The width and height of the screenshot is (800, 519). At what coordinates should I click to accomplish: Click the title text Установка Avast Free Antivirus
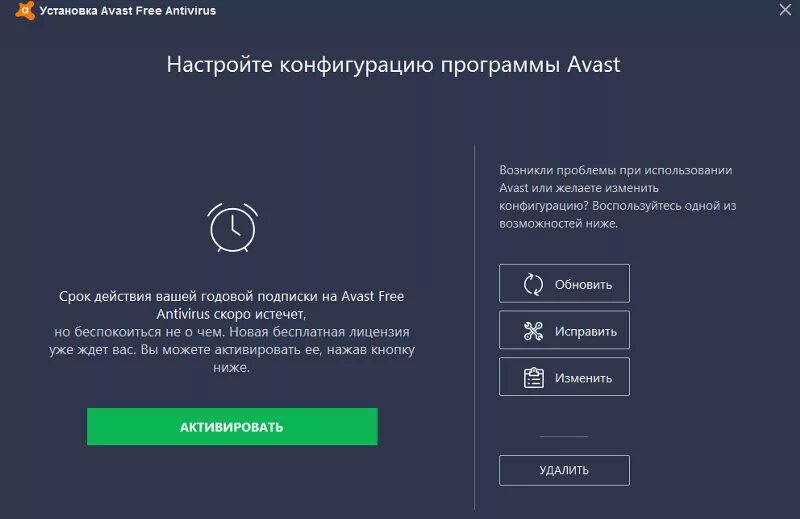[x=128, y=11]
